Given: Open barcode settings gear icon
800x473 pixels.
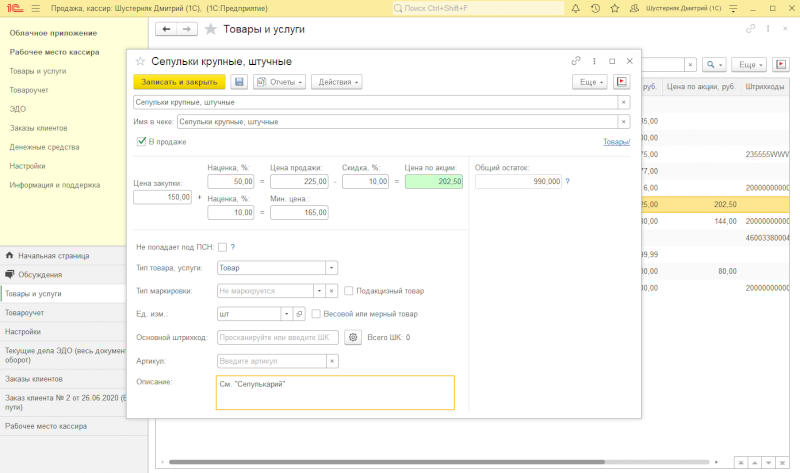Looking at the screenshot, I should point(353,337).
